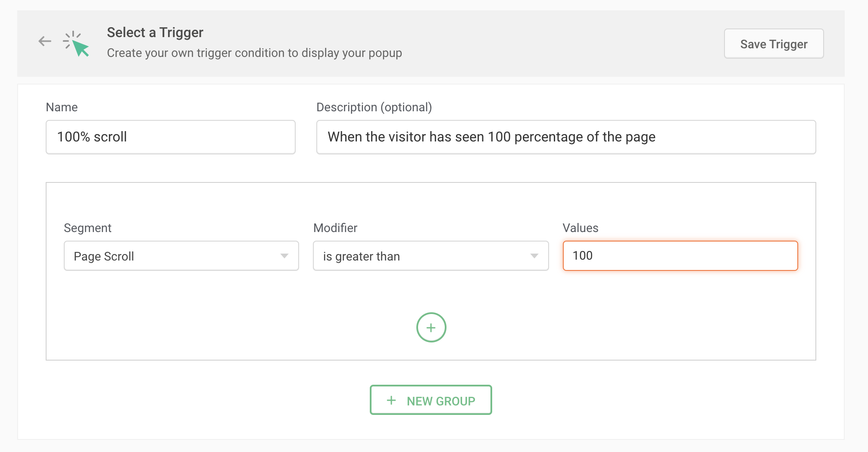Click the back arrow icon
This screenshot has height=452, width=868.
(45, 41)
